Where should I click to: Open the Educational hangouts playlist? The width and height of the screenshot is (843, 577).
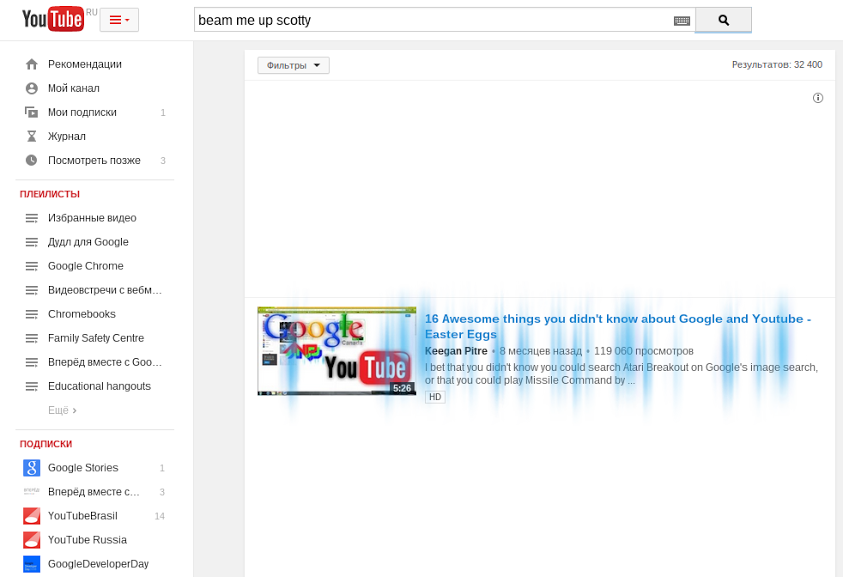pyautogui.click(x=99, y=386)
